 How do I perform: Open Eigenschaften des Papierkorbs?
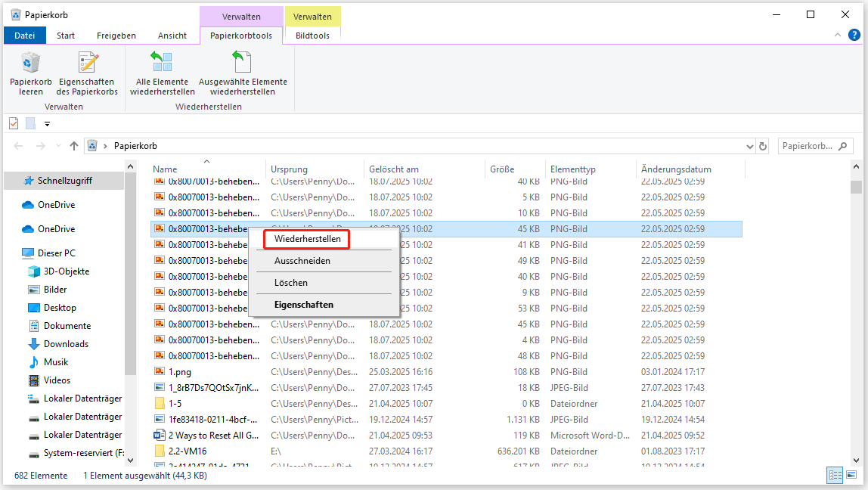(x=87, y=73)
